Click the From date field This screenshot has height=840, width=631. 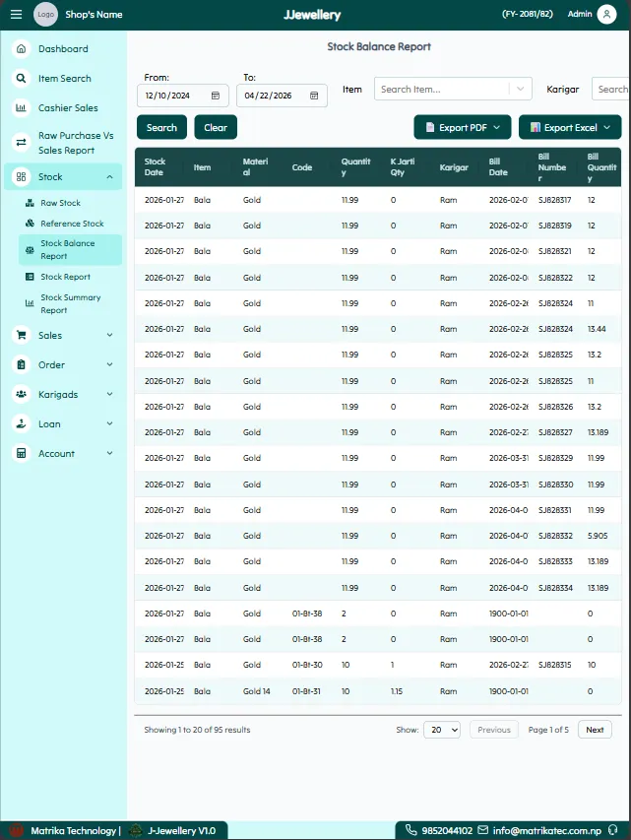coord(183,96)
